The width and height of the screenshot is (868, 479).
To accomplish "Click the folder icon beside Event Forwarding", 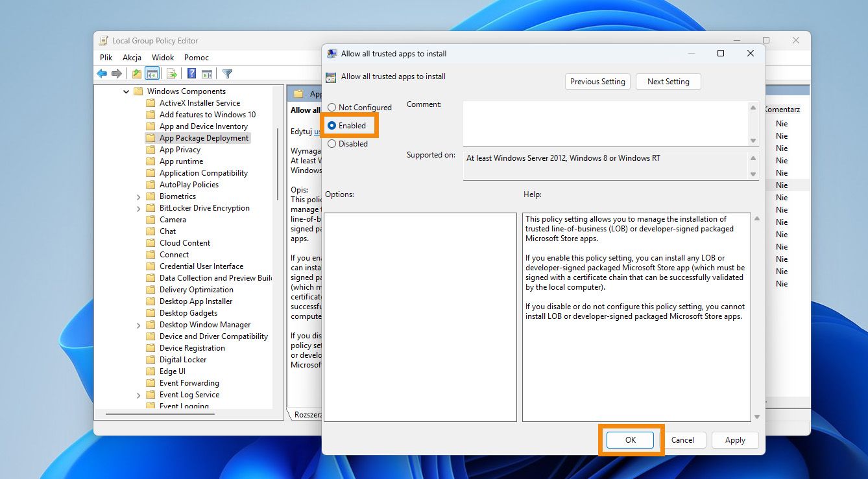I will (151, 383).
